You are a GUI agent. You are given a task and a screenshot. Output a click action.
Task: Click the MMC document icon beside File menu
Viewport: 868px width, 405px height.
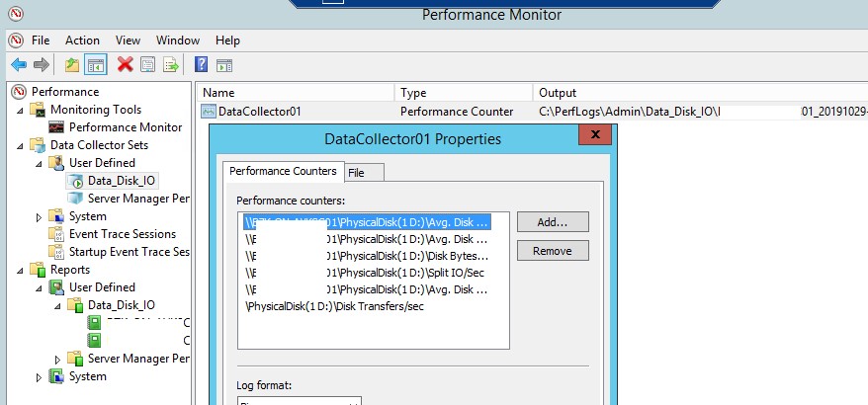17,40
